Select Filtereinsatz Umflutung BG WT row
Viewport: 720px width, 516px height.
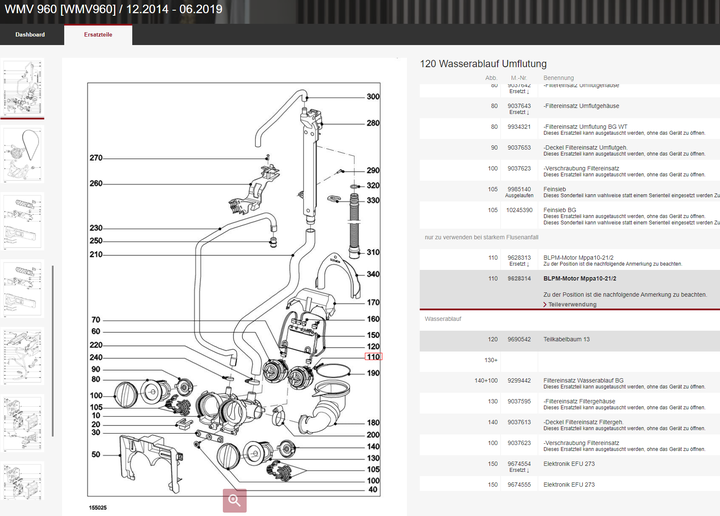point(570,129)
